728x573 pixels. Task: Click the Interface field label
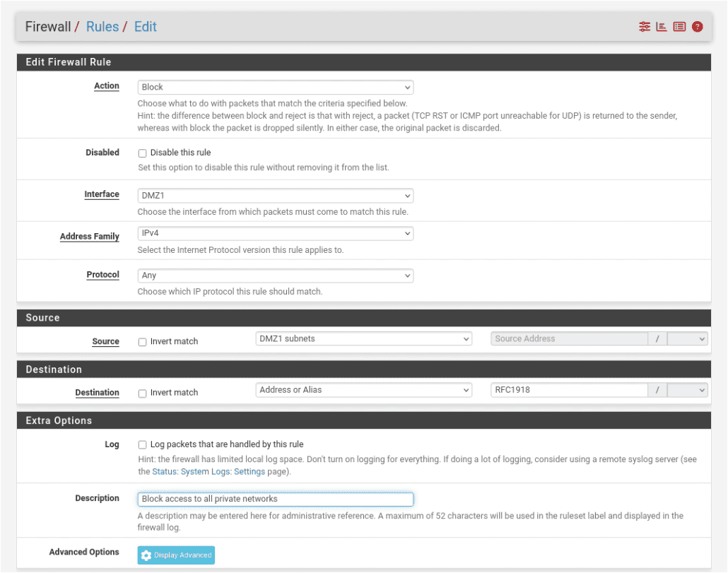point(102,194)
